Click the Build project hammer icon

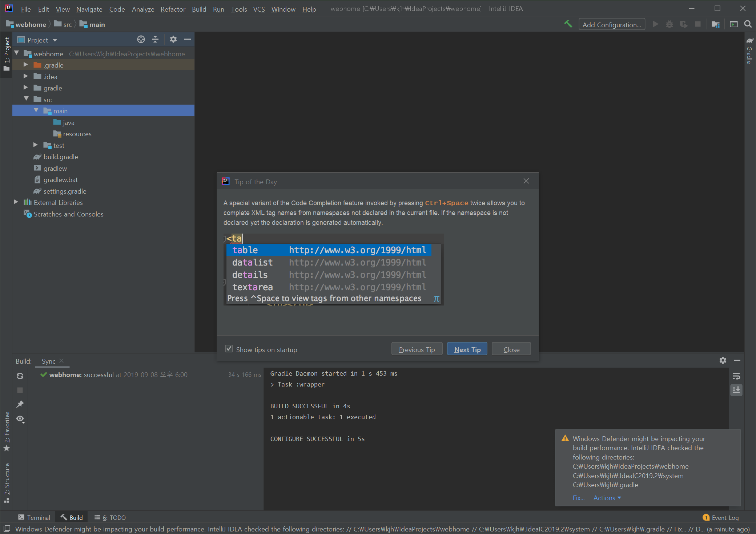click(568, 24)
